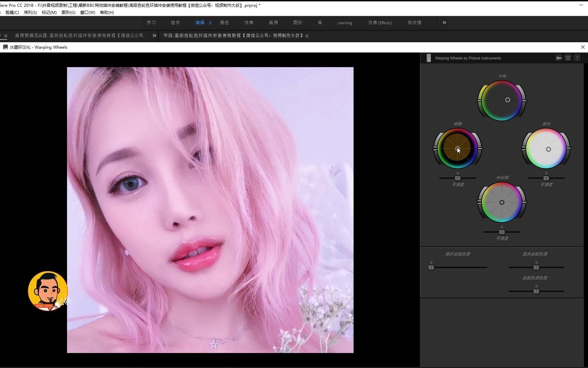
Task: Click the 中间调 wheel label
Action: (x=502, y=178)
